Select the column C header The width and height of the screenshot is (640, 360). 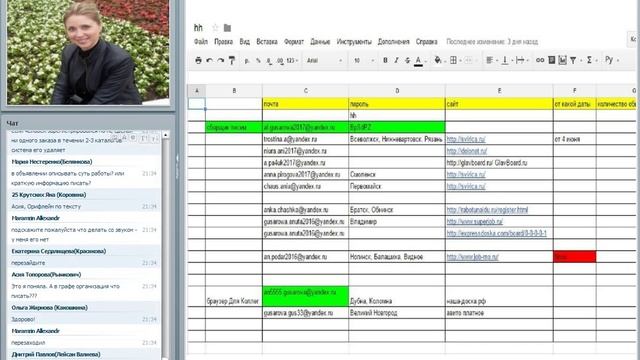pyautogui.click(x=305, y=91)
